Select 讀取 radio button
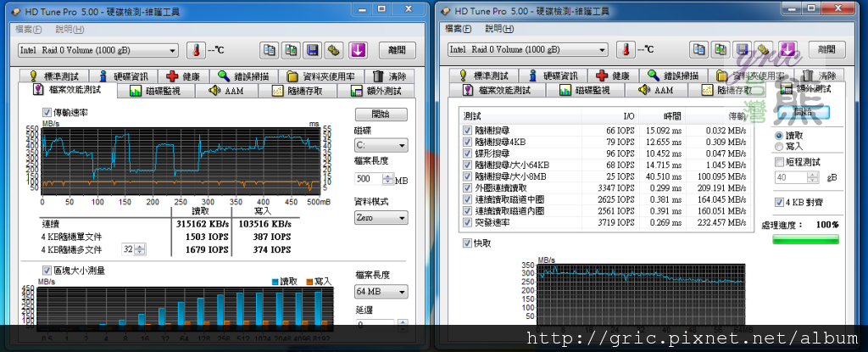 [780, 136]
